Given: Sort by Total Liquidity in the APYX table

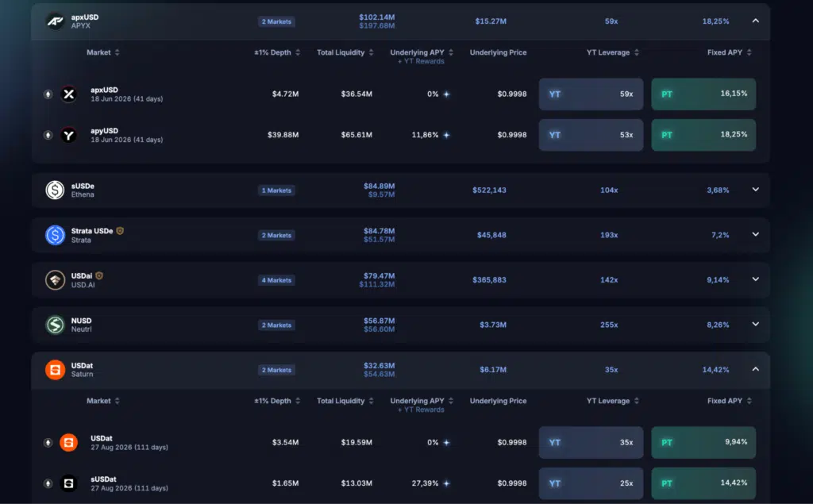Looking at the screenshot, I should pyautogui.click(x=372, y=52).
